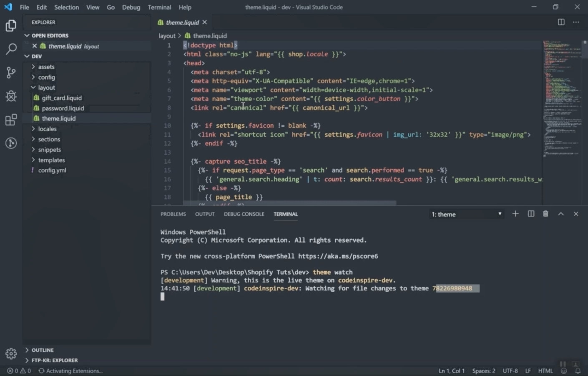Viewport: 588px width, 376px height.
Task: Open the Search view in activity bar
Action: (11, 49)
